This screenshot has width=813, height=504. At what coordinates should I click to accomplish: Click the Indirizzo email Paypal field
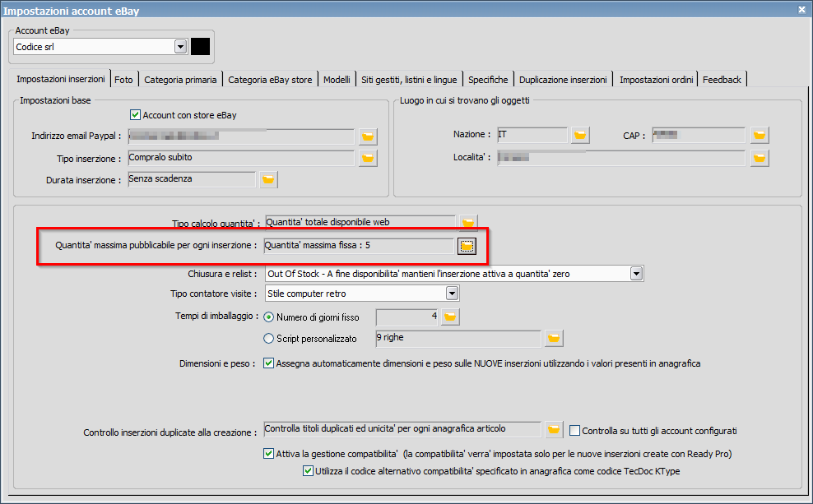(241, 136)
